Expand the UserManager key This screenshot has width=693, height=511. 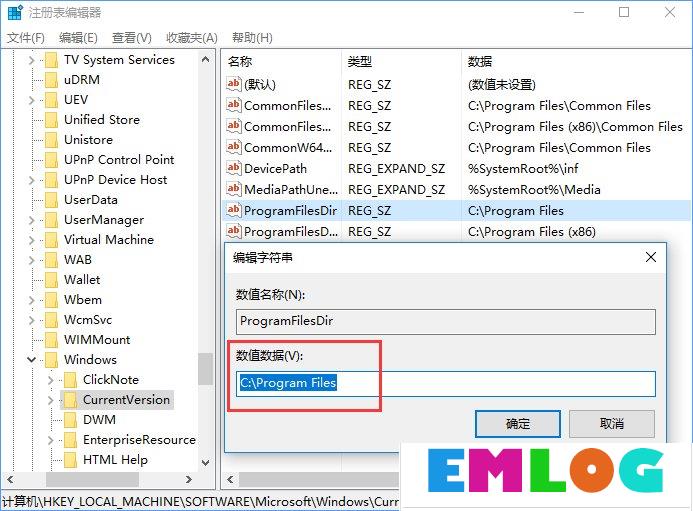31,220
